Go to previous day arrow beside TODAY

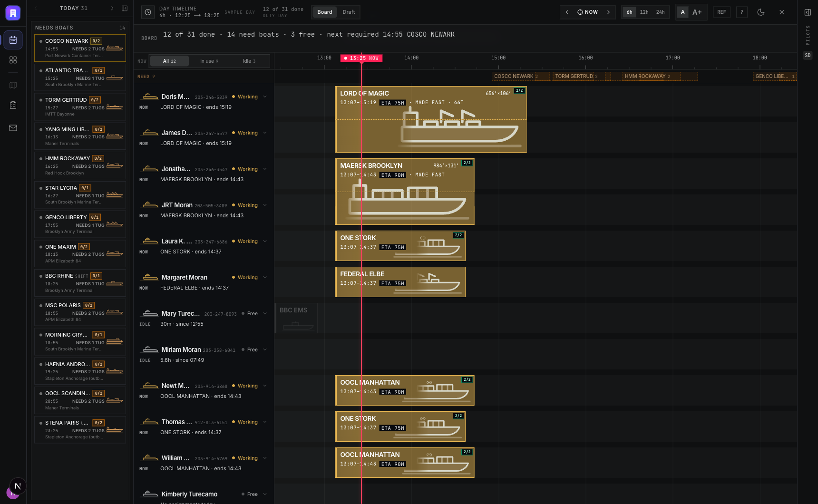tap(36, 8)
